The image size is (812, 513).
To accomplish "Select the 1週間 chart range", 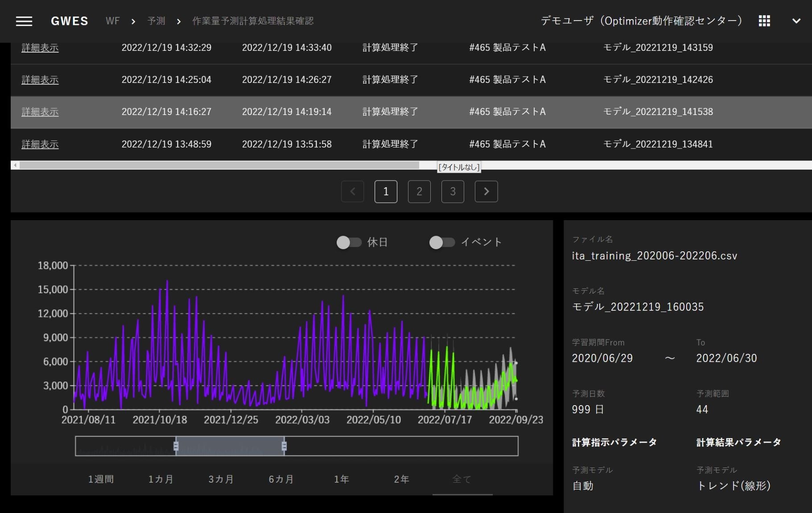I will (x=100, y=479).
